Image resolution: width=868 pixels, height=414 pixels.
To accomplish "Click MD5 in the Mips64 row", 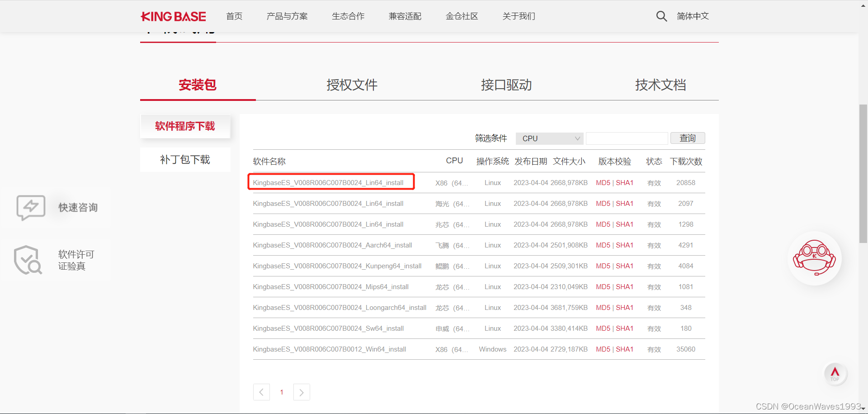I will (x=603, y=287).
